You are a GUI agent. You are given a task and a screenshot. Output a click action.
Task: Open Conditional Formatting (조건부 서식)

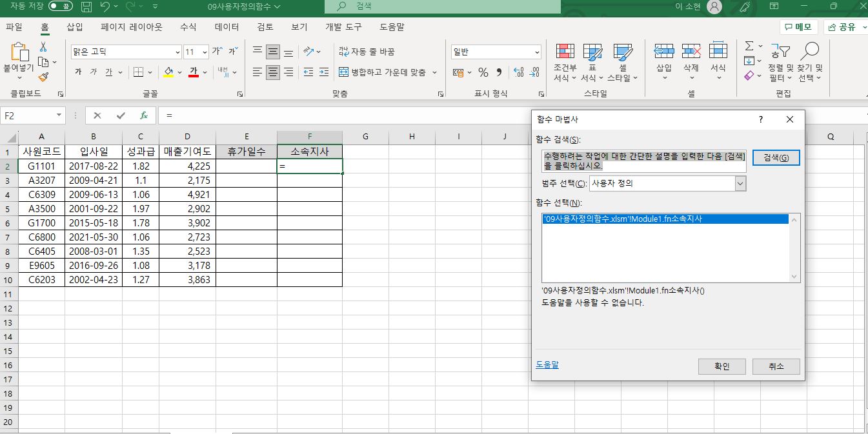[565, 63]
